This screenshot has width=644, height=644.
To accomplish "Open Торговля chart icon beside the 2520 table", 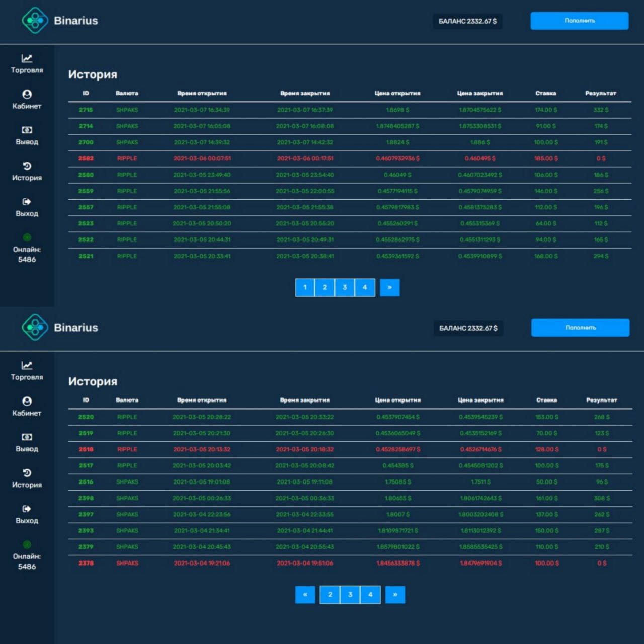I will point(27,365).
